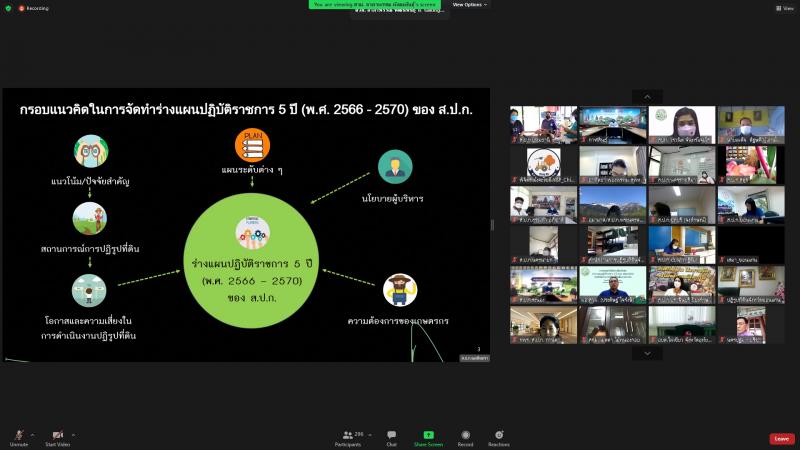Click slide label 'สถานการณ์การปฏิรูปที่ดิน'
This screenshot has width=800, height=450.
coord(90,249)
